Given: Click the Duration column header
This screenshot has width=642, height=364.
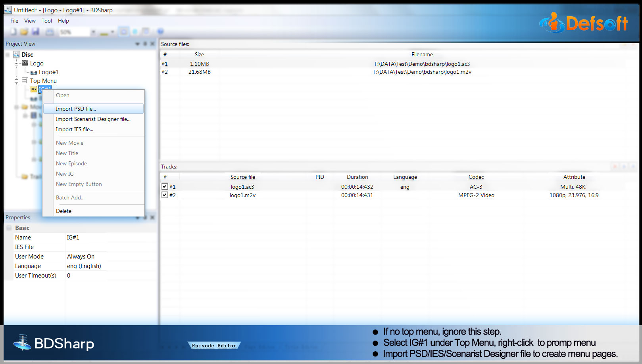Looking at the screenshot, I should point(357,177).
